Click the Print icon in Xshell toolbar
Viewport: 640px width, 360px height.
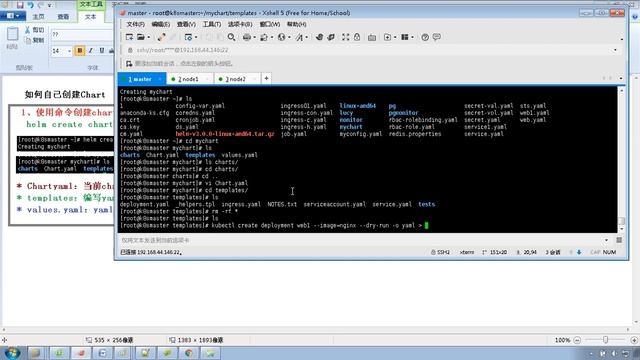(x=247, y=37)
